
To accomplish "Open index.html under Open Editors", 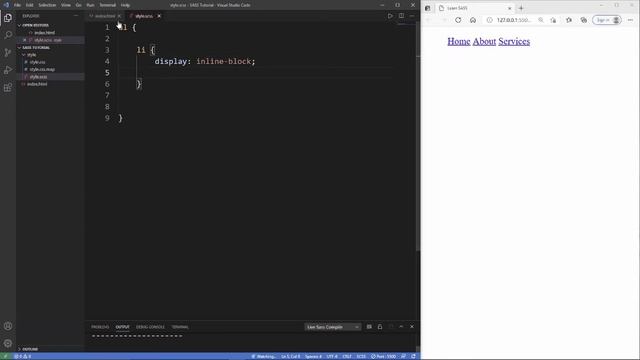I will point(44,33).
